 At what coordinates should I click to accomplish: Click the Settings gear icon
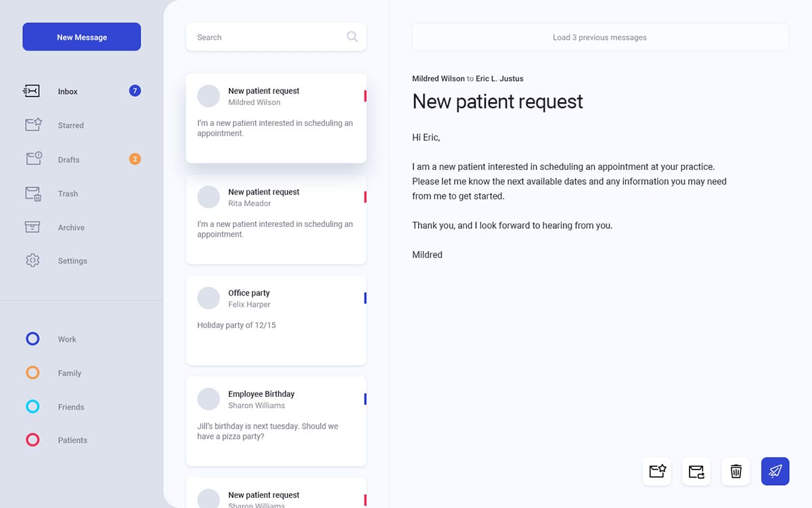32,260
